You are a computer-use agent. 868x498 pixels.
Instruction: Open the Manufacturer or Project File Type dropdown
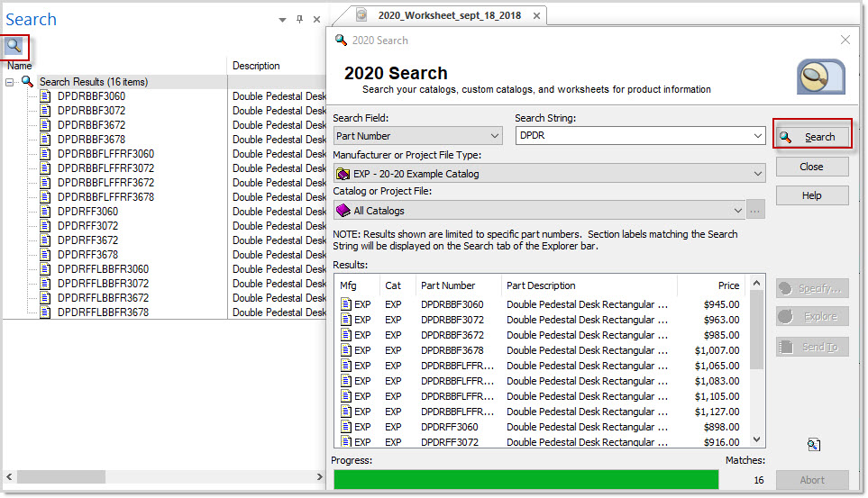(549, 174)
